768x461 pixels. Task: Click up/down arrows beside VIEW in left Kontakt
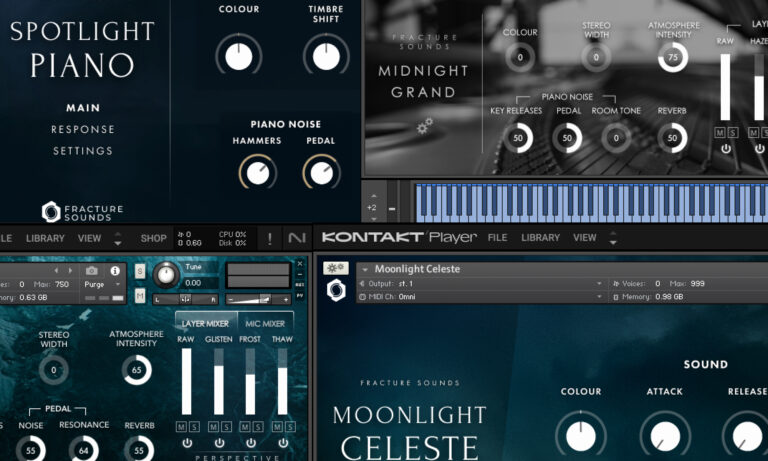[118, 239]
